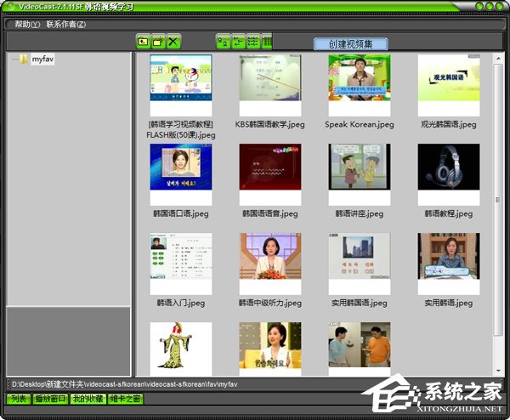This screenshot has height=420, width=510.
Task: Click the scroll down arrow
Action: (x=498, y=371)
